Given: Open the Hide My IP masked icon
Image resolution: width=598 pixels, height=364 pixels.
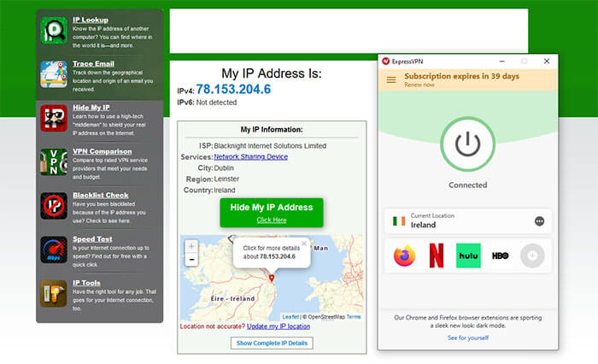Looking at the screenshot, I should [x=54, y=118].
